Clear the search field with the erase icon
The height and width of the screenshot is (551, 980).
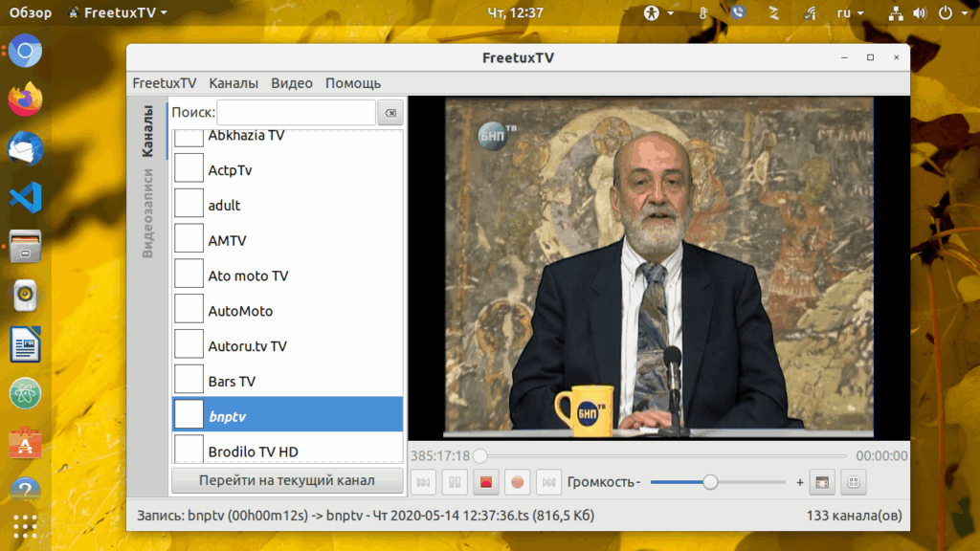(390, 113)
